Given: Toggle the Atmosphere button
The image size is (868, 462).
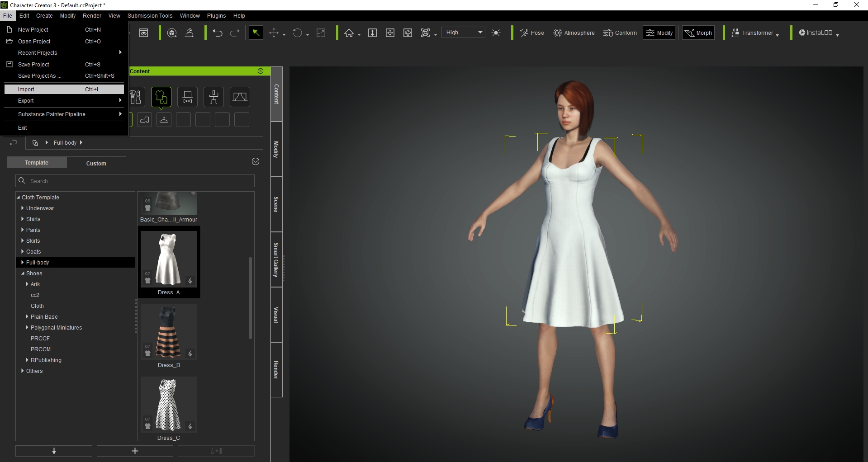Looking at the screenshot, I should (574, 33).
